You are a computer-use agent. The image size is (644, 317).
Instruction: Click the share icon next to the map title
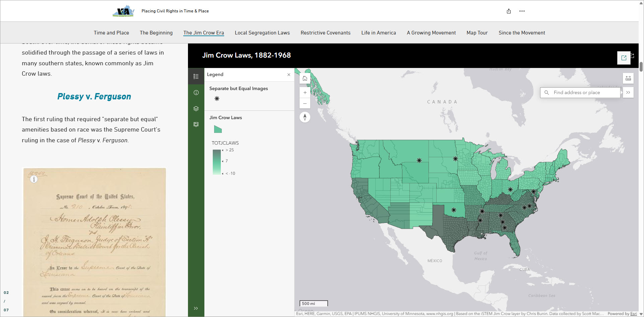pos(633,56)
